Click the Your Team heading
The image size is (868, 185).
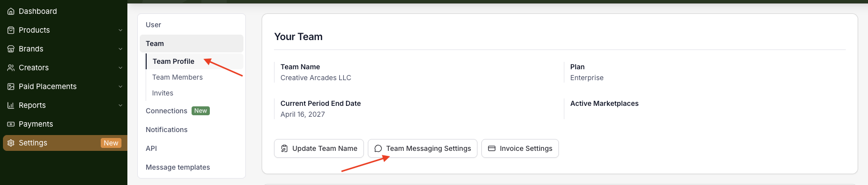(298, 37)
